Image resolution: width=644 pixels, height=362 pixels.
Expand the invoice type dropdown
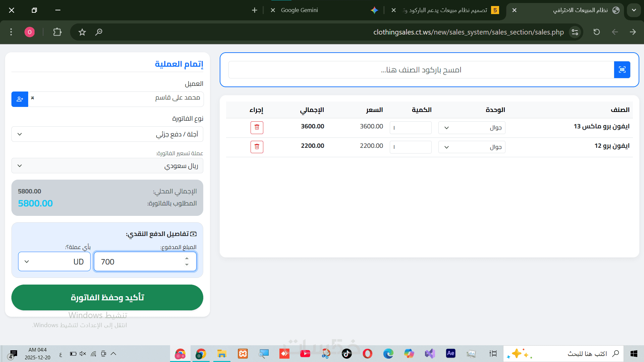point(107,134)
